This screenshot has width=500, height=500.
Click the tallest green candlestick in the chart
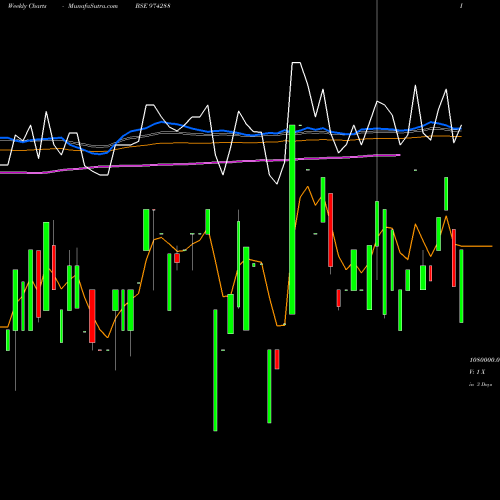coord(292,220)
